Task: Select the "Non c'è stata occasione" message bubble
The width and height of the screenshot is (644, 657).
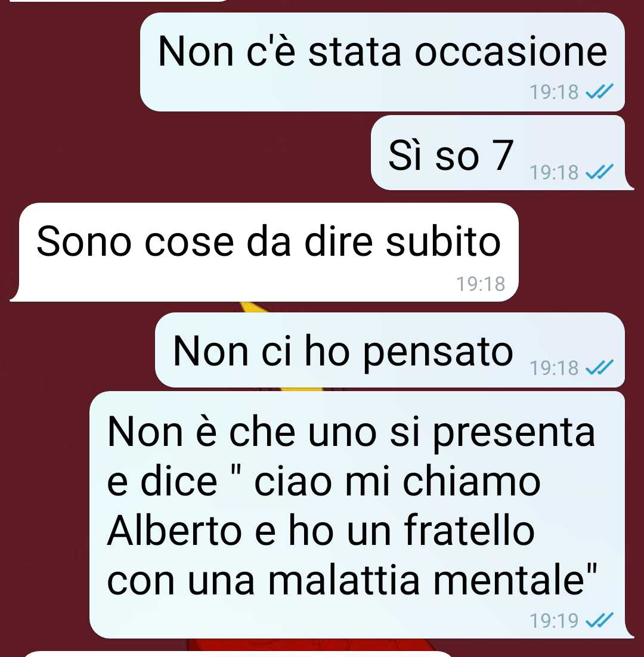Action: [382, 62]
